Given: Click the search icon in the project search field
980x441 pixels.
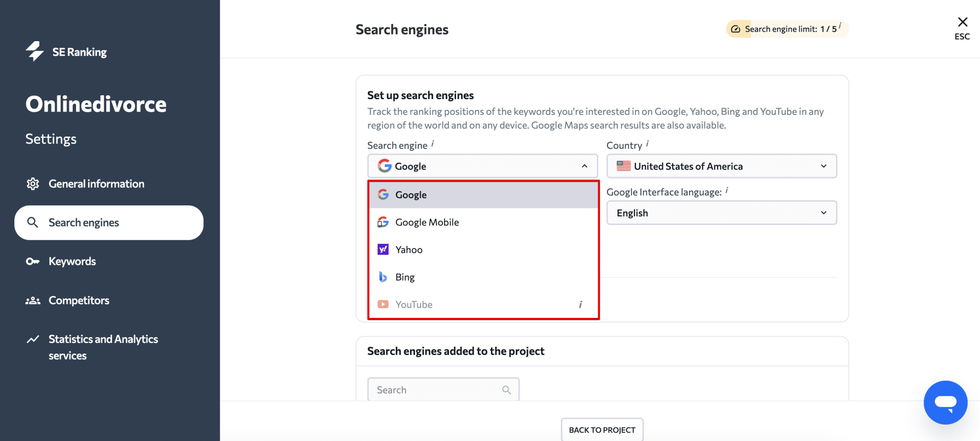Looking at the screenshot, I should pyautogui.click(x=506, y=389).
